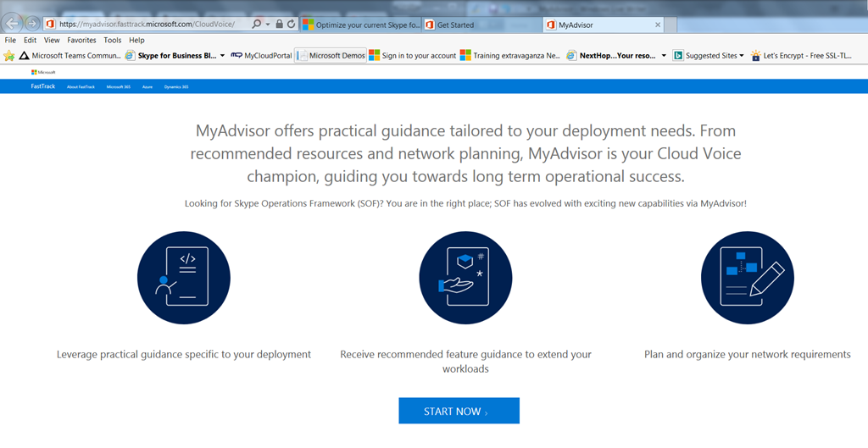868x448 pixels.
Task: Expand the NextHop favorites dropdown arrow
Action: pos(664,56)
